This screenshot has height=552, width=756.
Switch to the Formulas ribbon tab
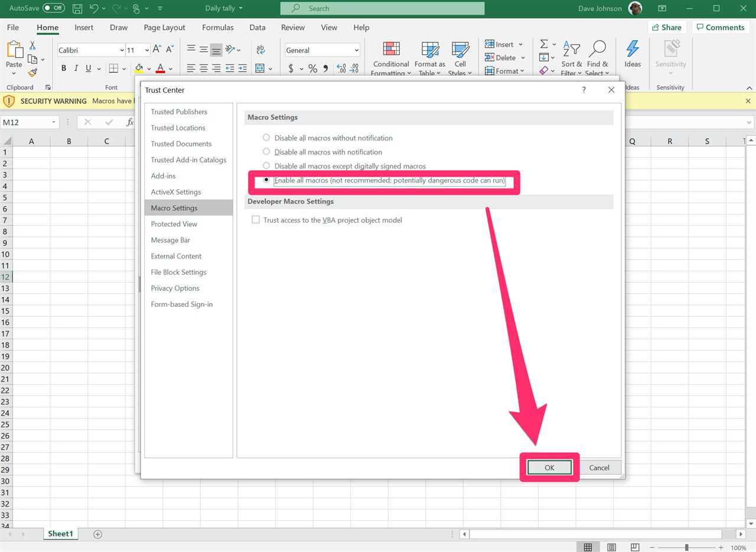217,27
